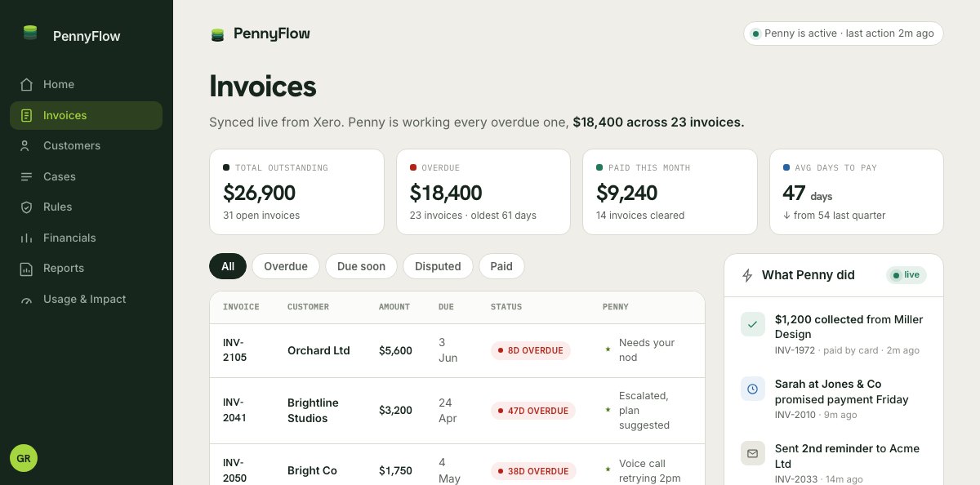Click the Usage & Impact gauge icon
This screenshot has height=485, width=980.
click(x=27, y=299)
